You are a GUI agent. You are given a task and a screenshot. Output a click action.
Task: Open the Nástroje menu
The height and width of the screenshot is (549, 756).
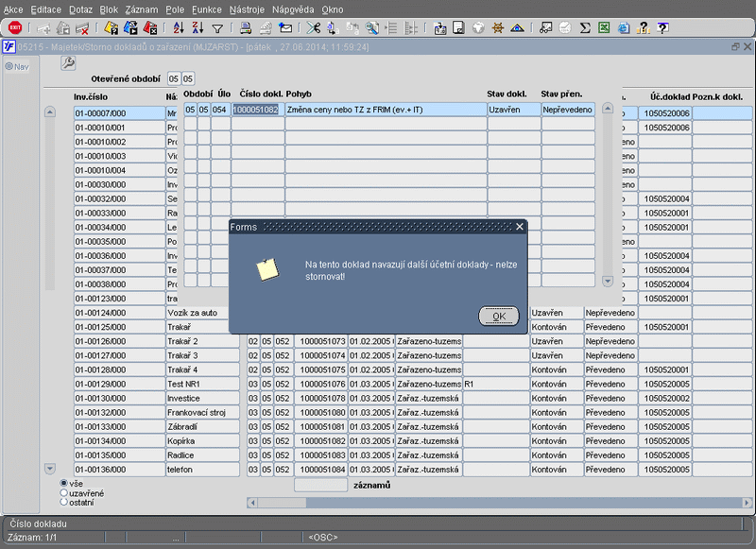pyautogui.click(x=247, y=9)
